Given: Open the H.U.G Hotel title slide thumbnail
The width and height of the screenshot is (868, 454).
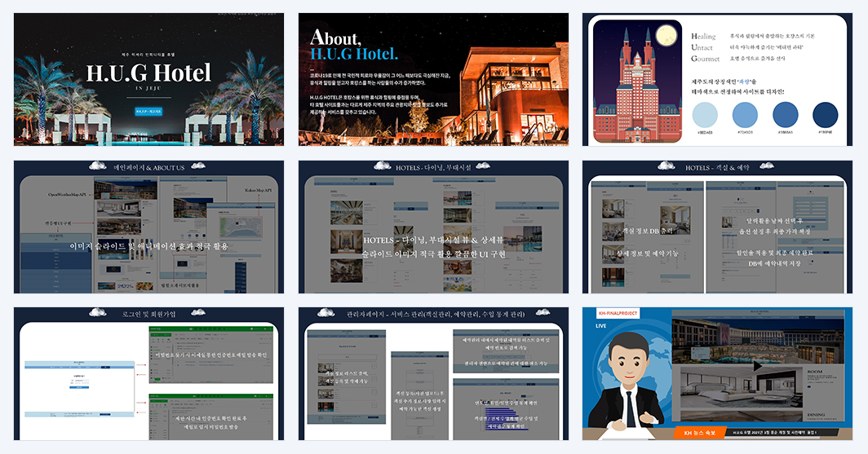Looking at the screenshot, I should pyautogui.click(x=149, y=80).
